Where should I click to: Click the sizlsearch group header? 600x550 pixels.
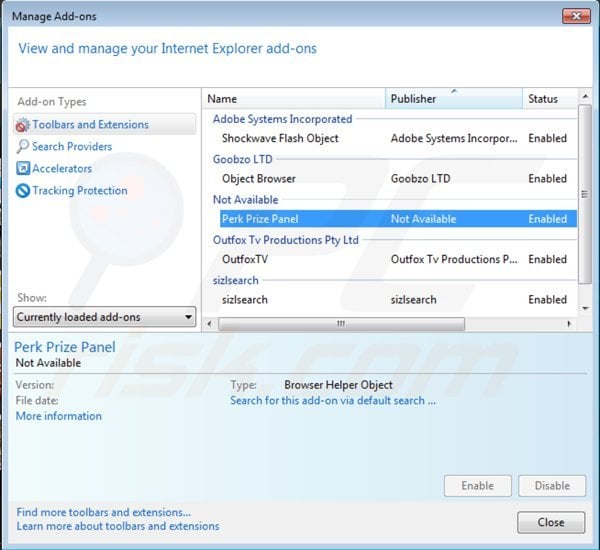pos(235,280)
